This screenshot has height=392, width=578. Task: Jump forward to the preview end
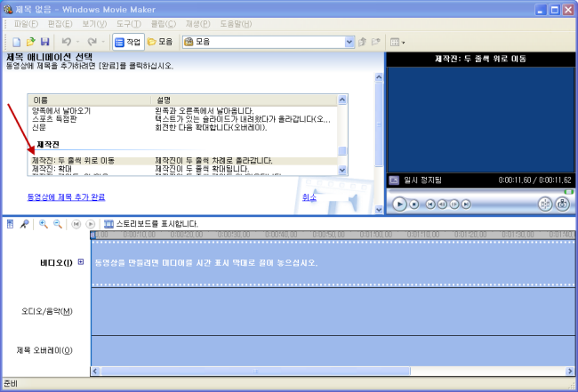466,204
